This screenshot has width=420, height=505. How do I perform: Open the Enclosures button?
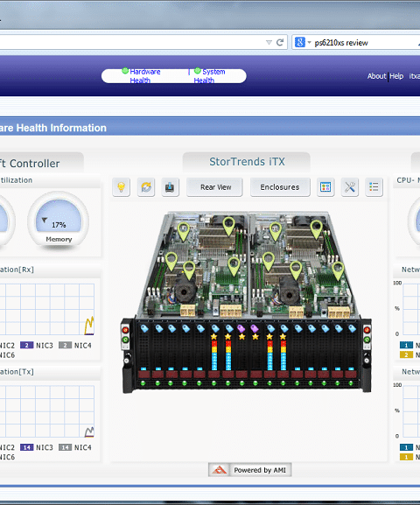[280, 187]
